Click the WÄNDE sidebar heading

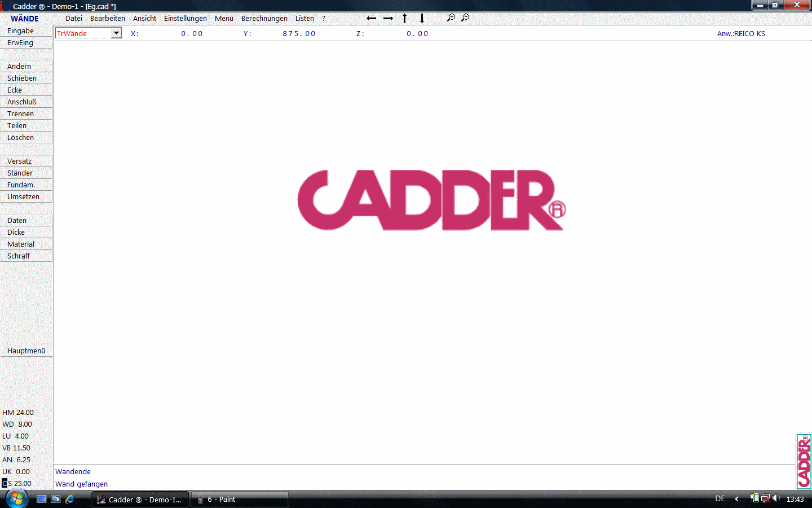(25, 19)
